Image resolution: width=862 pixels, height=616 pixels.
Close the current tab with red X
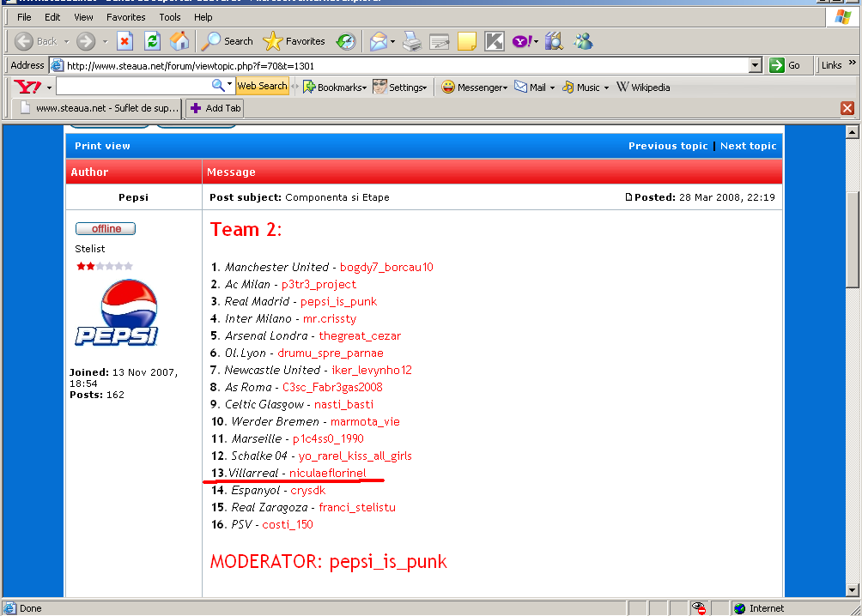(x=847, y=108)
